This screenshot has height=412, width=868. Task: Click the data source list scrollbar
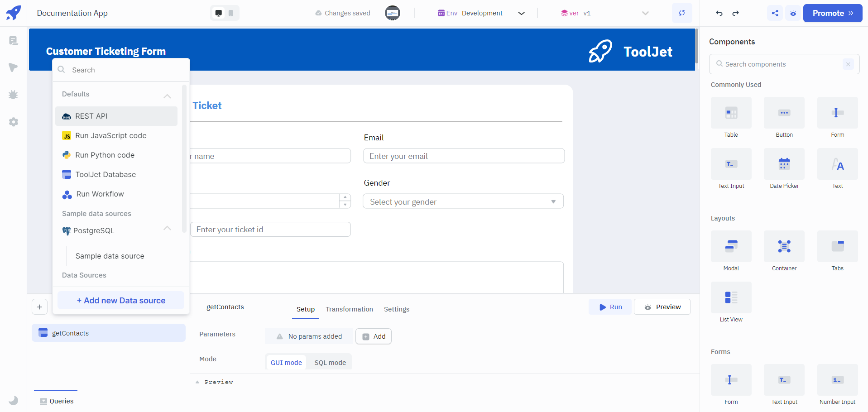(x=184, y=158)
